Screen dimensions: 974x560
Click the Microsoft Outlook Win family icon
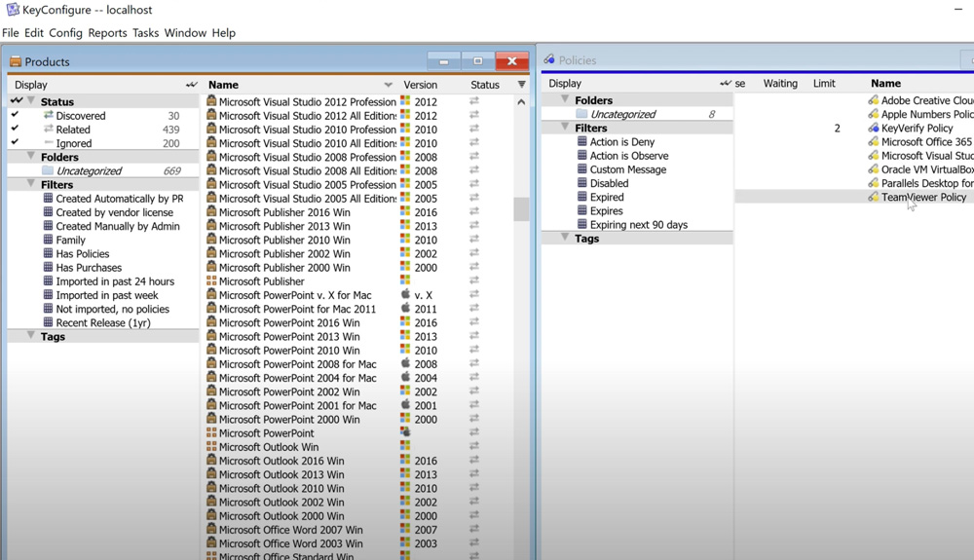[211, 446]
